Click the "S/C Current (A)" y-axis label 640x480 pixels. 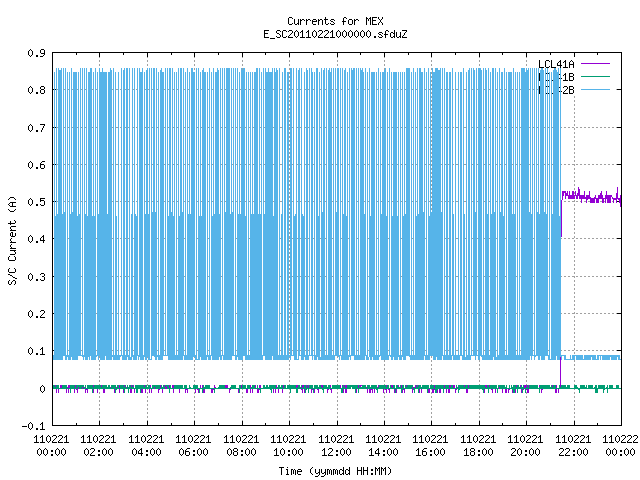[12, 240]
